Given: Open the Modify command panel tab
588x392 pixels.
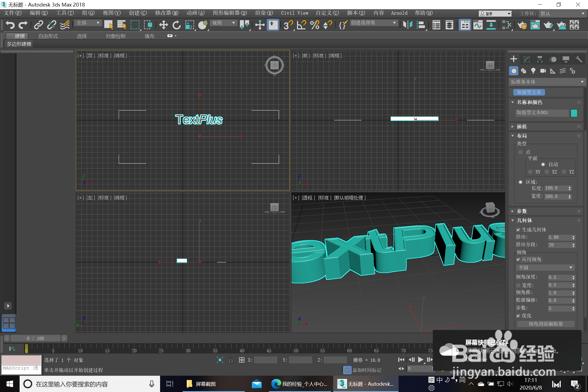Looking at the screenshot, I should (527, 59).
